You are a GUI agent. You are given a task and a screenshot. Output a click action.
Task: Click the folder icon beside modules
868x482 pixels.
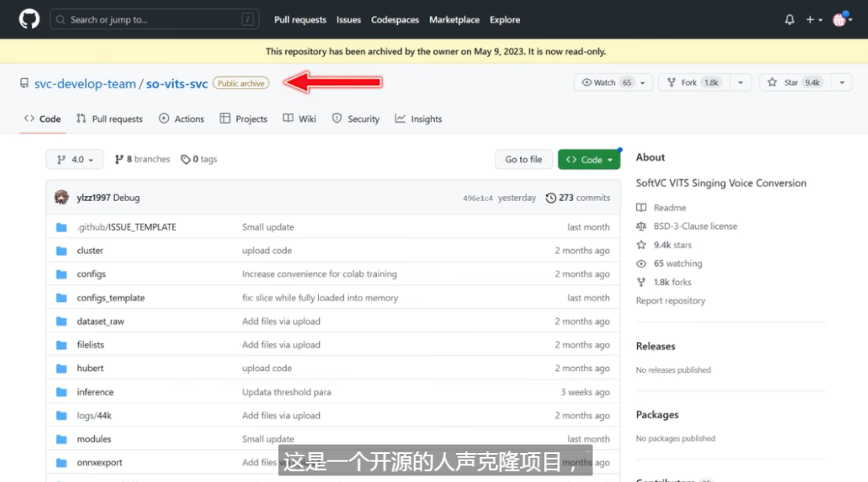coord(61,439)
